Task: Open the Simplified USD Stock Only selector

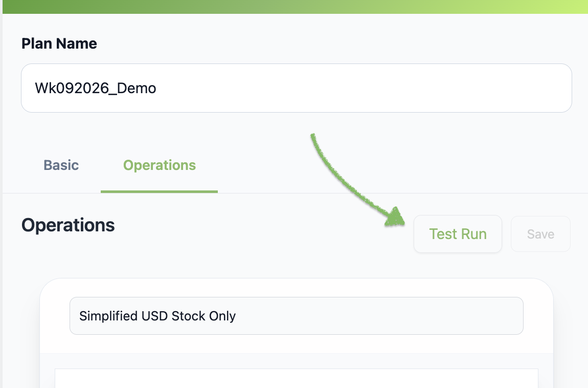Action: pyautogui.click(x=297, y=316)
